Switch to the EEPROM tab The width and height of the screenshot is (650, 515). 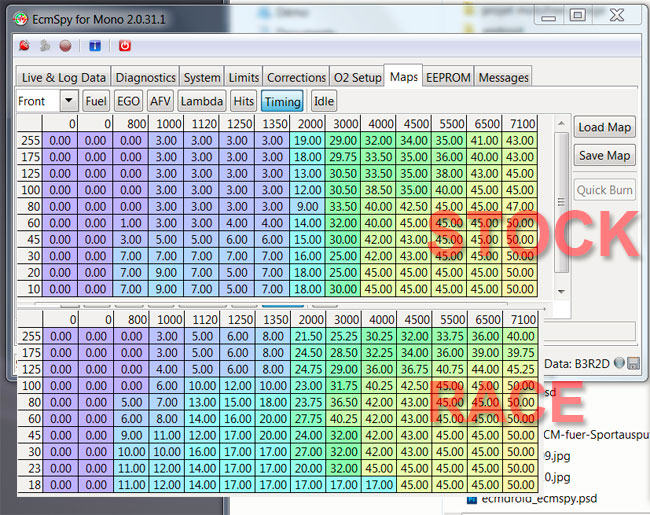[448, 77]
